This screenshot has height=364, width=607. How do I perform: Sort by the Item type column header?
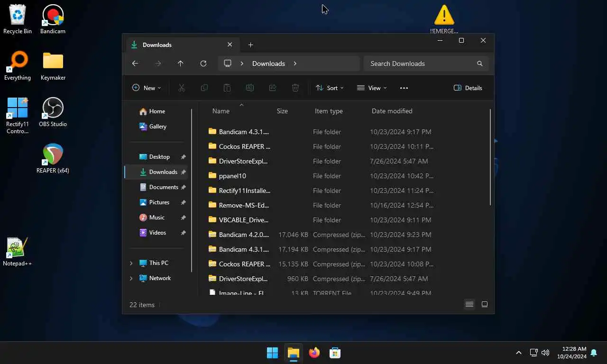coord(329,111)
